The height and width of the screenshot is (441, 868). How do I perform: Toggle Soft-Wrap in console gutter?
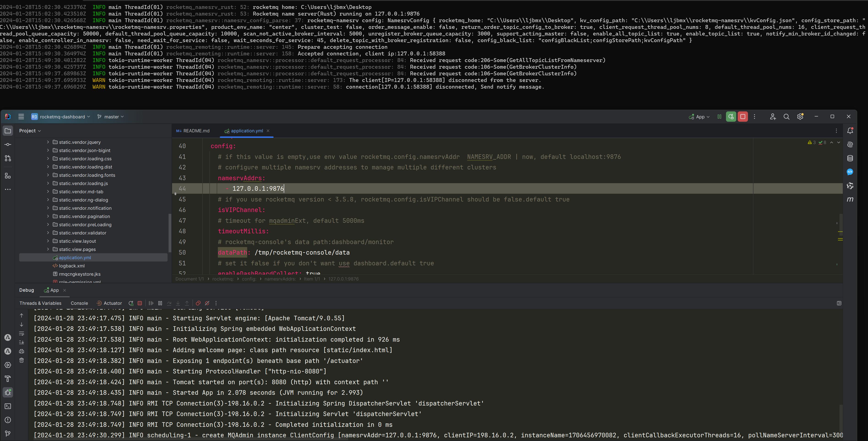(x=22, y=334)
